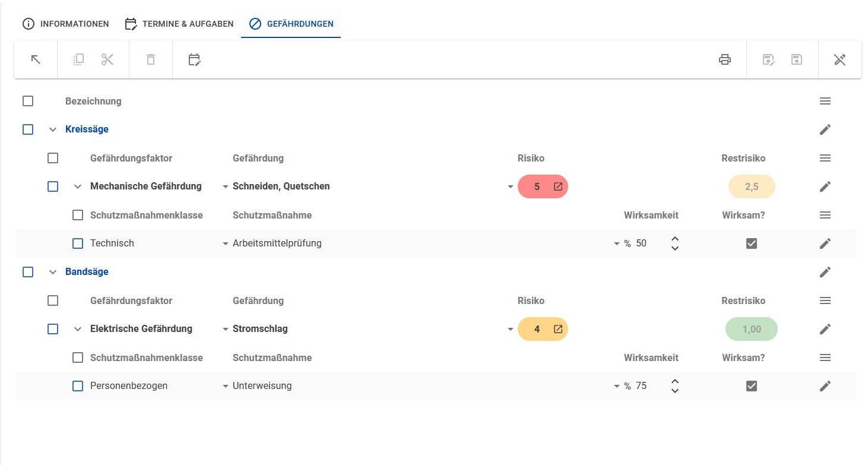Click the red risk 5 badge
Image resolution: width=868 pixels, height=465 pixels.
(543, 186)
